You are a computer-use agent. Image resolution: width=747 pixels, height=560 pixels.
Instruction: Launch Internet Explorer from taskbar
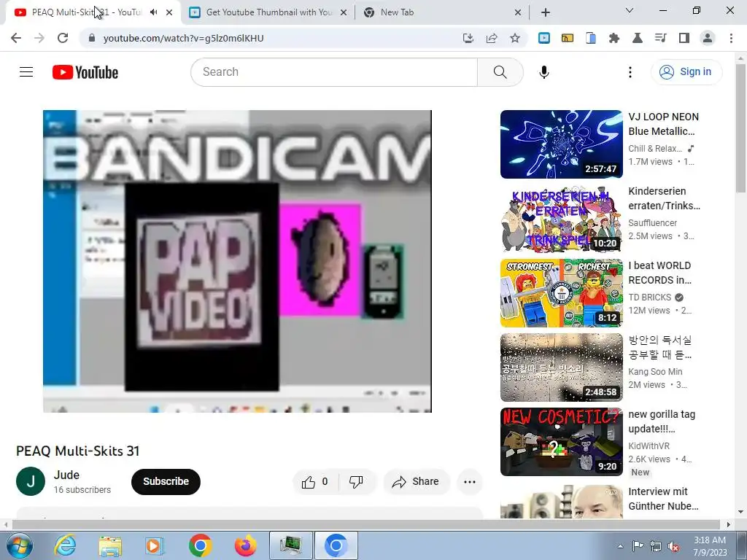[x=65, y=545]
